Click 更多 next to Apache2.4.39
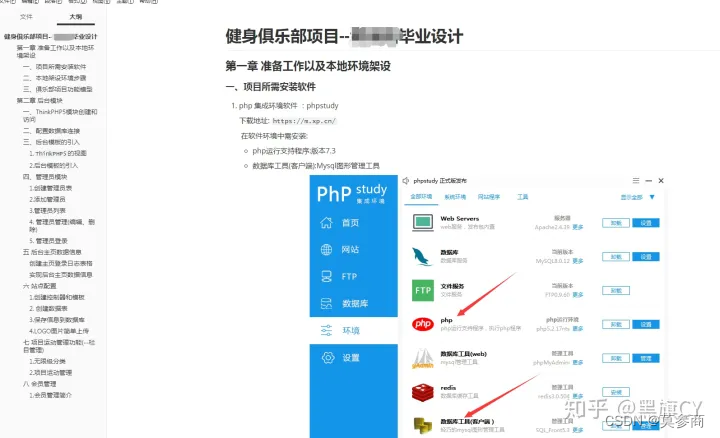The width and height of the screenshot is (720, 438). 578,227
